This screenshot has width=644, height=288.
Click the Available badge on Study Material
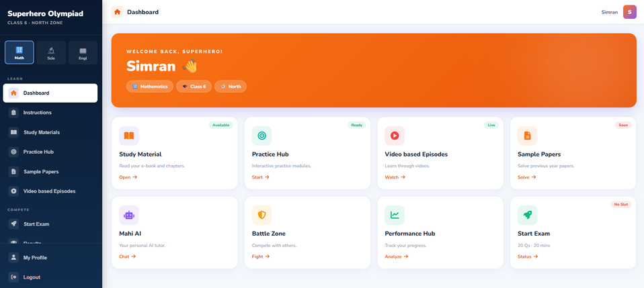[221, 125]
